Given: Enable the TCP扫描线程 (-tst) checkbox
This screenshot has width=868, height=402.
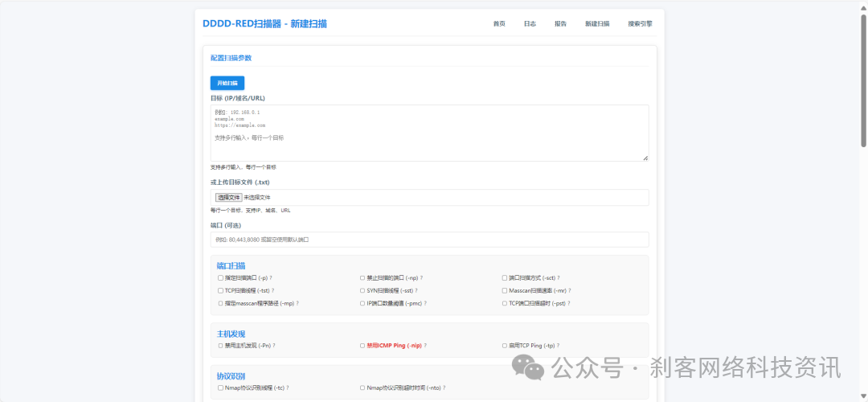Looking at the screenshot, I should pyautogui.click(x=220, y=291).
